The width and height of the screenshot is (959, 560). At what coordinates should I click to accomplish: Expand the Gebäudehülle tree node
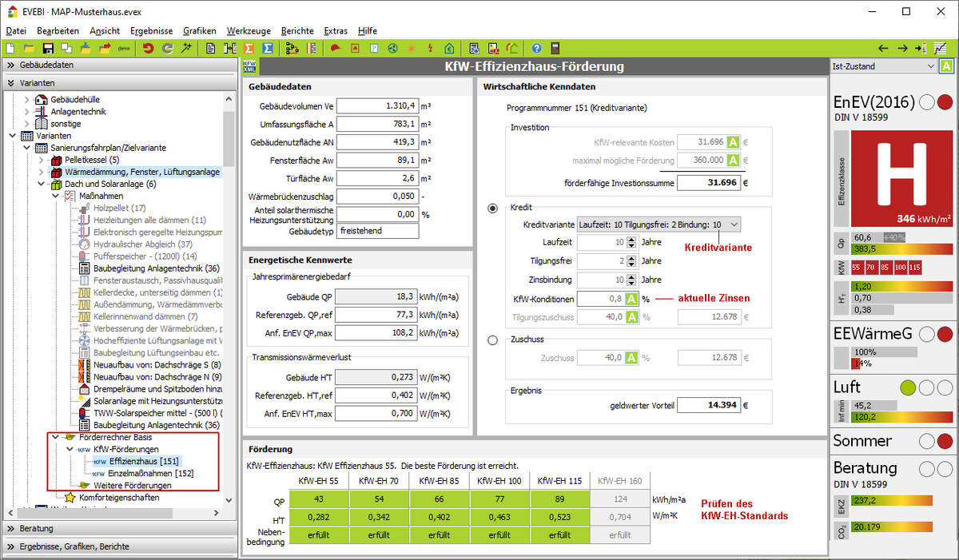pyautogui.click(x=26, y=100)
